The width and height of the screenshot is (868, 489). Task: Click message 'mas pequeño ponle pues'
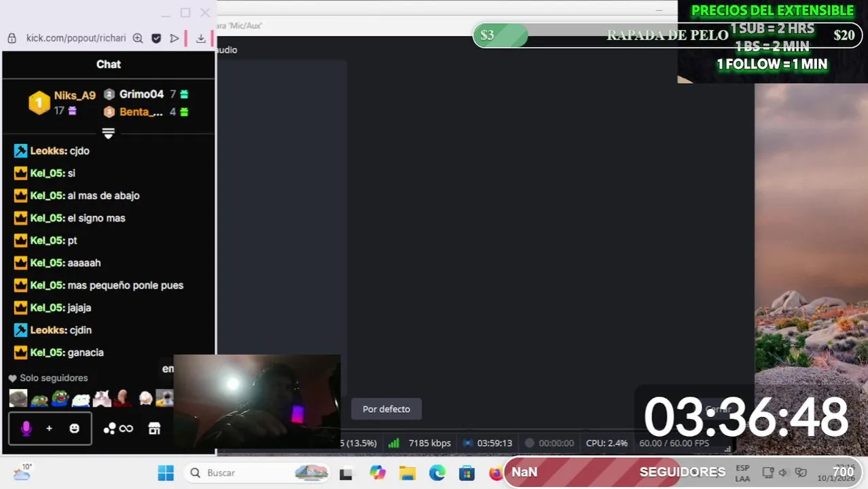tap(126, 285)
